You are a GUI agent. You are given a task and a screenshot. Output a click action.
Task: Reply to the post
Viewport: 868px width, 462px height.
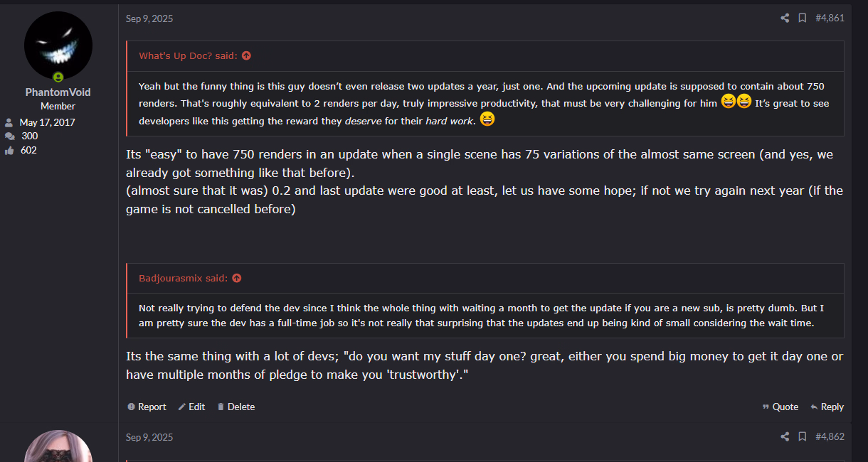[827, 407]
